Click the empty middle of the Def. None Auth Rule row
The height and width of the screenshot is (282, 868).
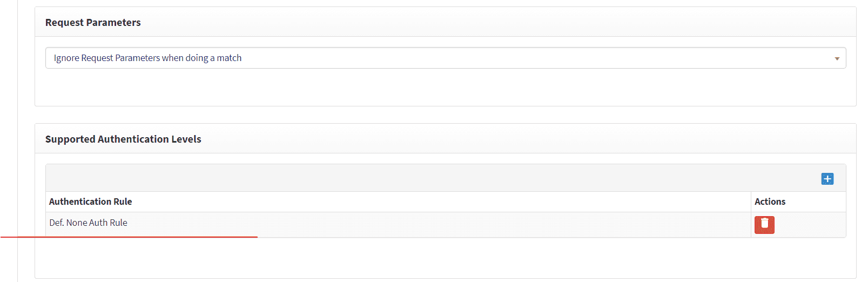[432, 224]
